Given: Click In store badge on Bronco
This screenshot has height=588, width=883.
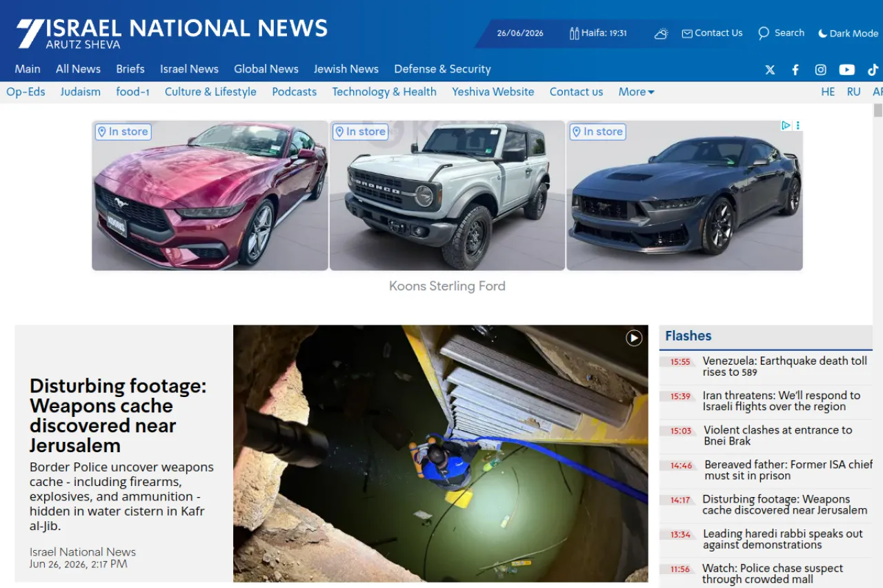Looking at the screenshot, I should pos(360,132).
